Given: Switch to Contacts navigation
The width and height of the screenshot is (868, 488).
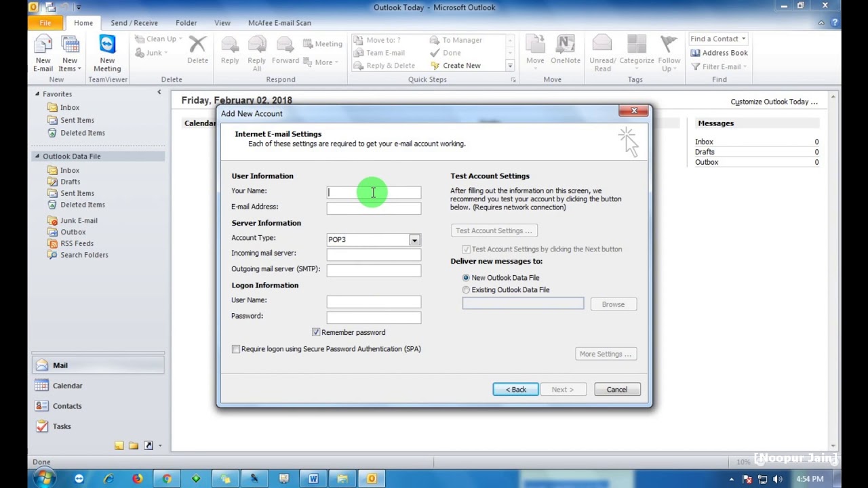Looking at the screenshot, I should pos(98,406).
